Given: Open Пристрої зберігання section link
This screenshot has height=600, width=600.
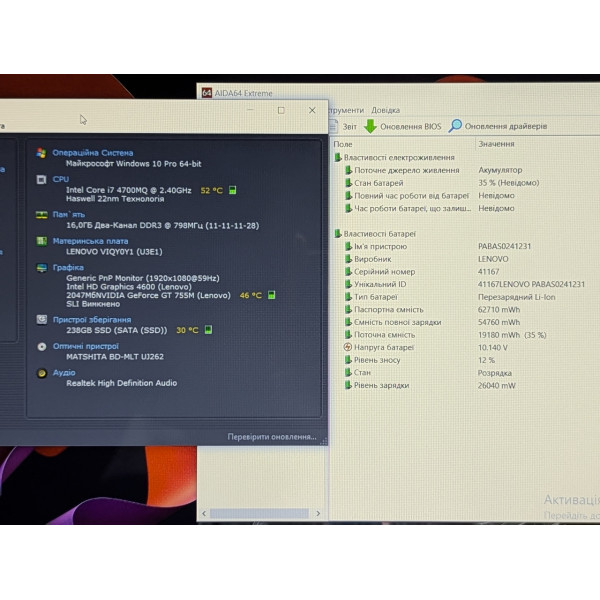Looking at the screenshot, I should [92, 320].
